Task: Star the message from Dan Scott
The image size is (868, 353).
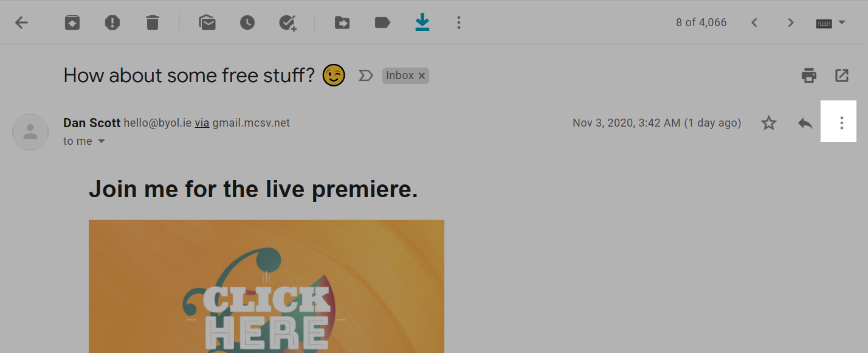Action: [769, 123]
